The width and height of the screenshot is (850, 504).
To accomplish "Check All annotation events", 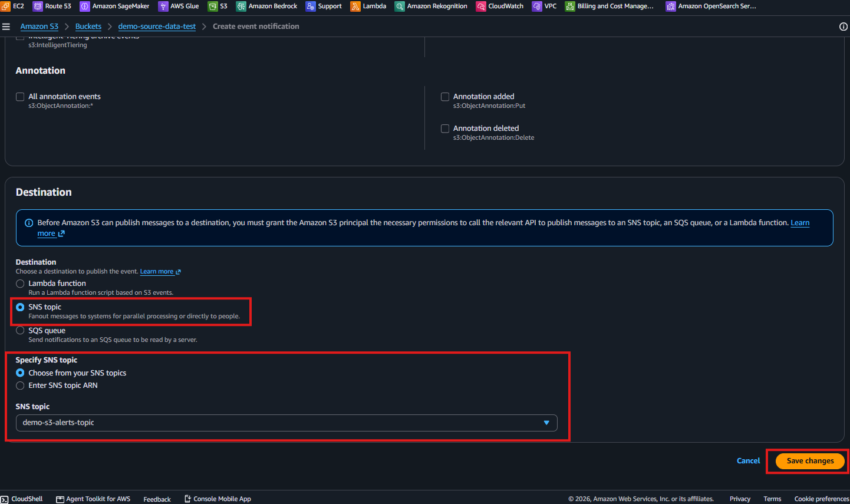I will coord(20,97).
